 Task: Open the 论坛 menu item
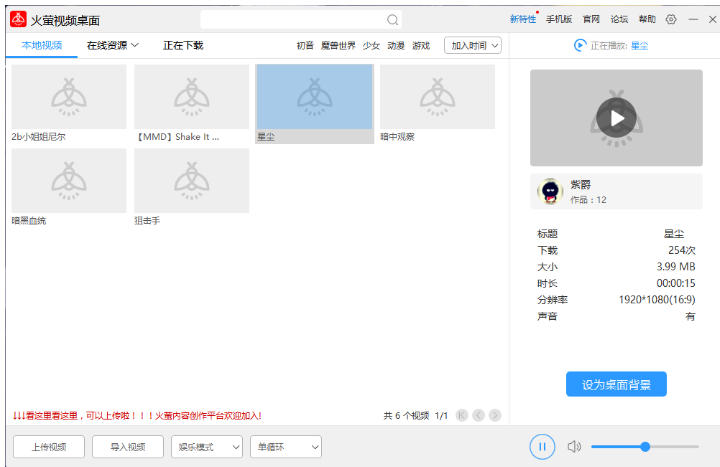point(619,19)
